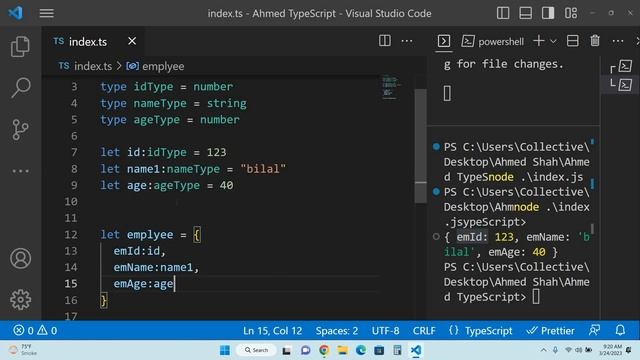Open Google Chrome from taskbar
The width and height of the screenshot is (640, 360).
[324, 350]
